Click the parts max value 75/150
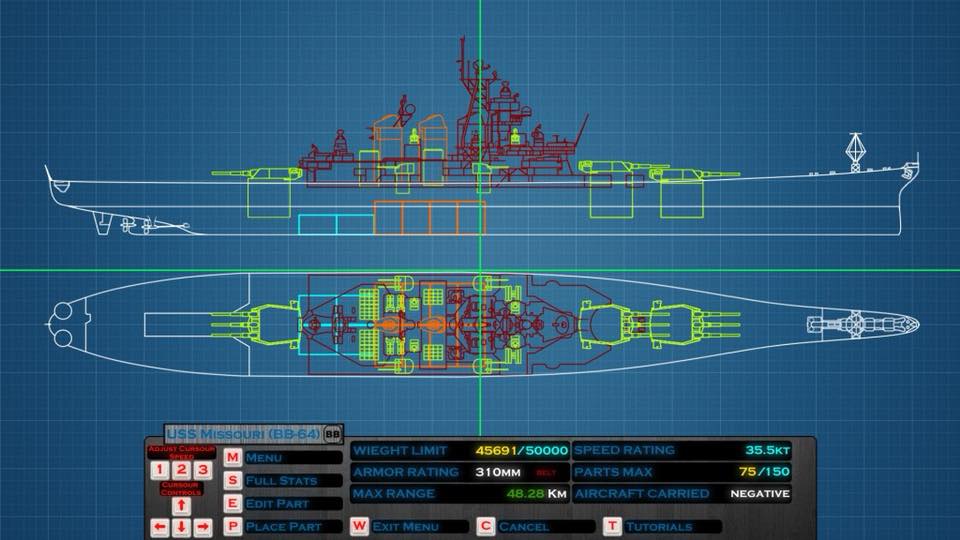Viewport: 960px width, 540px height. point(765,472)
